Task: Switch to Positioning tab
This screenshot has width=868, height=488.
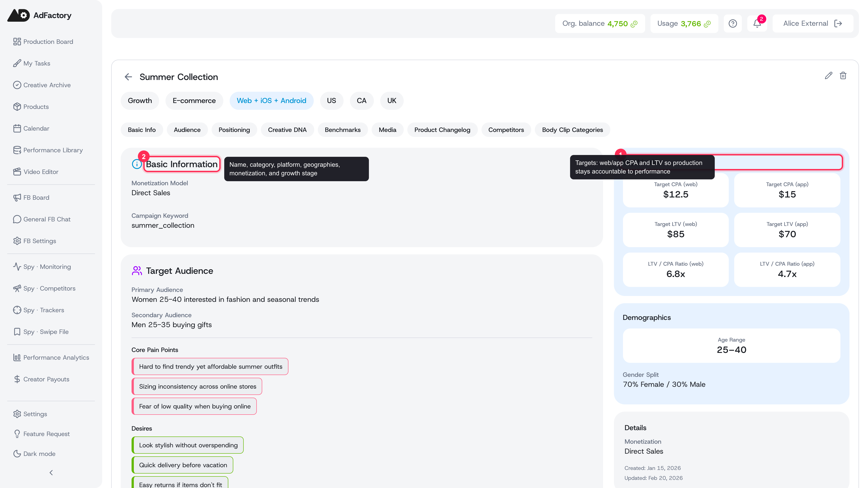Action: click(x=234, y=130)
